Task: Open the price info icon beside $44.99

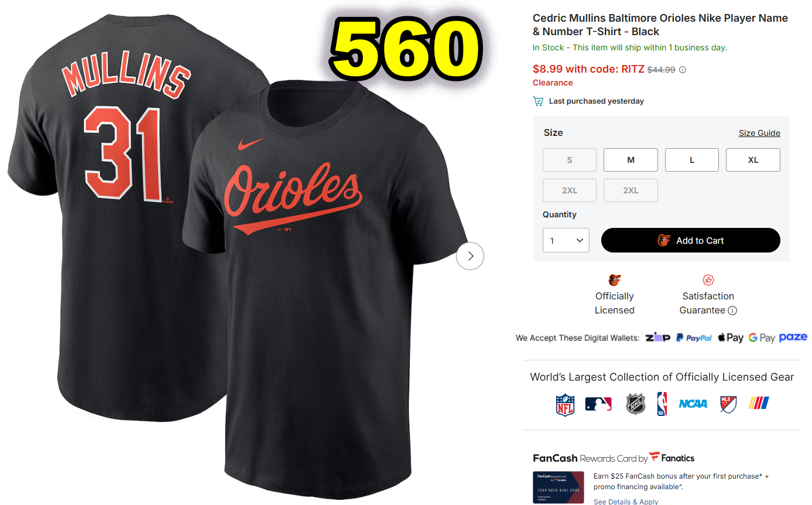Action: click(683, 70)
